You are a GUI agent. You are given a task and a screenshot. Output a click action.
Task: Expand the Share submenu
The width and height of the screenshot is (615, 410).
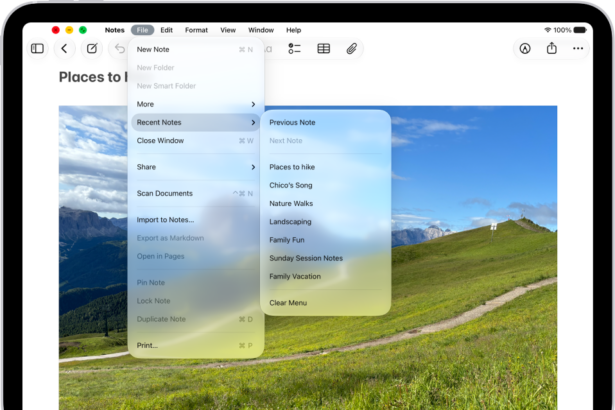[195, 167]
